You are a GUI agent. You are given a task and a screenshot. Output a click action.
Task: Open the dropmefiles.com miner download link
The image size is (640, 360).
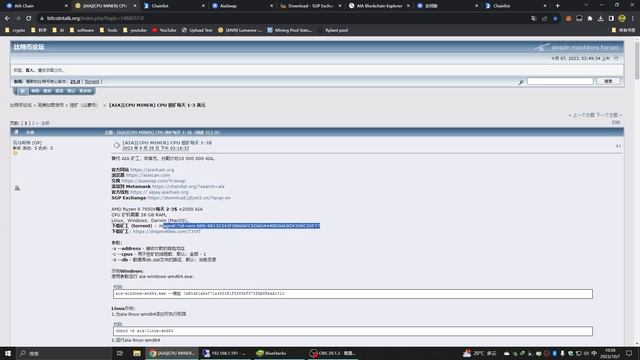167,231
